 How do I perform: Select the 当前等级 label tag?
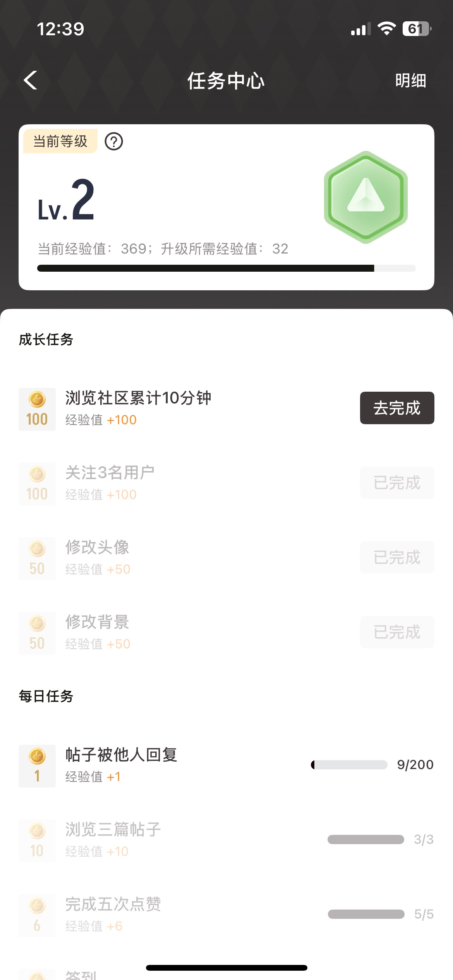click(x=60, y=141)
